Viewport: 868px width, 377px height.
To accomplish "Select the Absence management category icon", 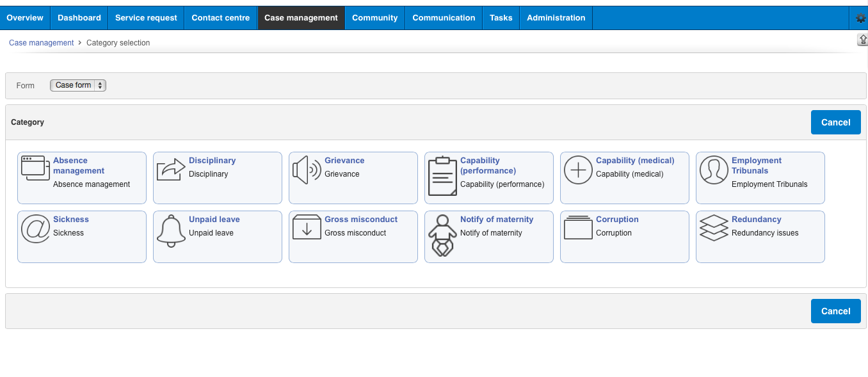I will pos(35,168).
